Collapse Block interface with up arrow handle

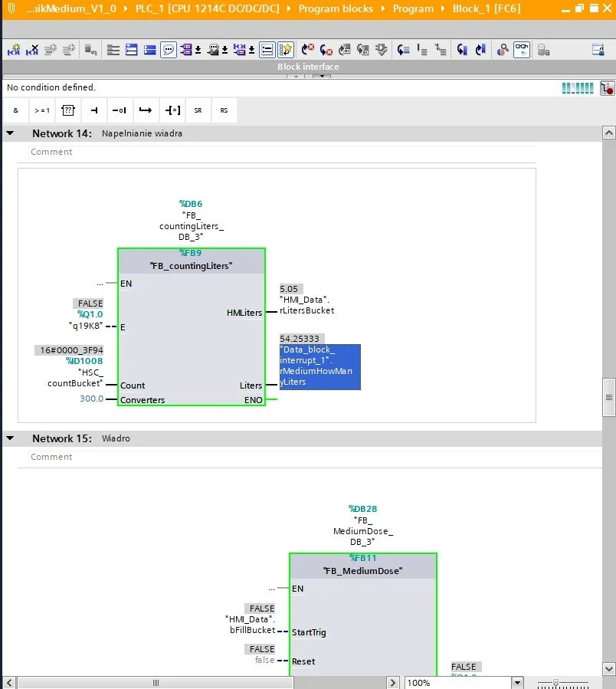[296, 76]
